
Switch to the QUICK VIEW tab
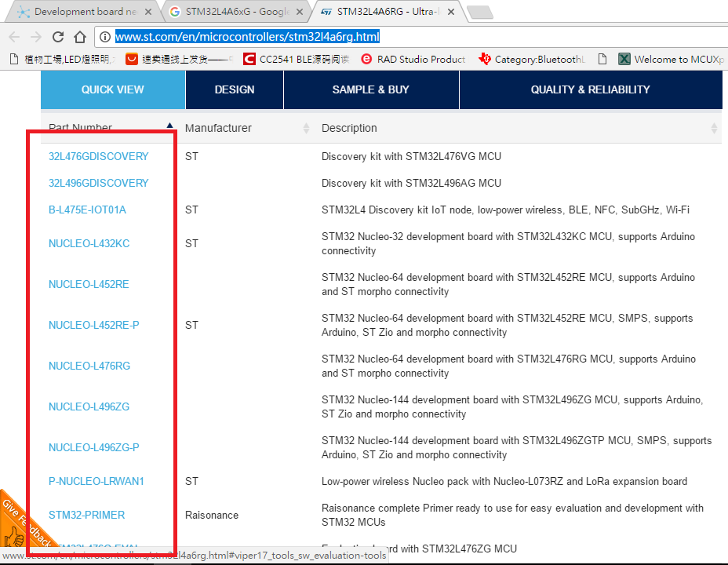click(x=113, y=89)
